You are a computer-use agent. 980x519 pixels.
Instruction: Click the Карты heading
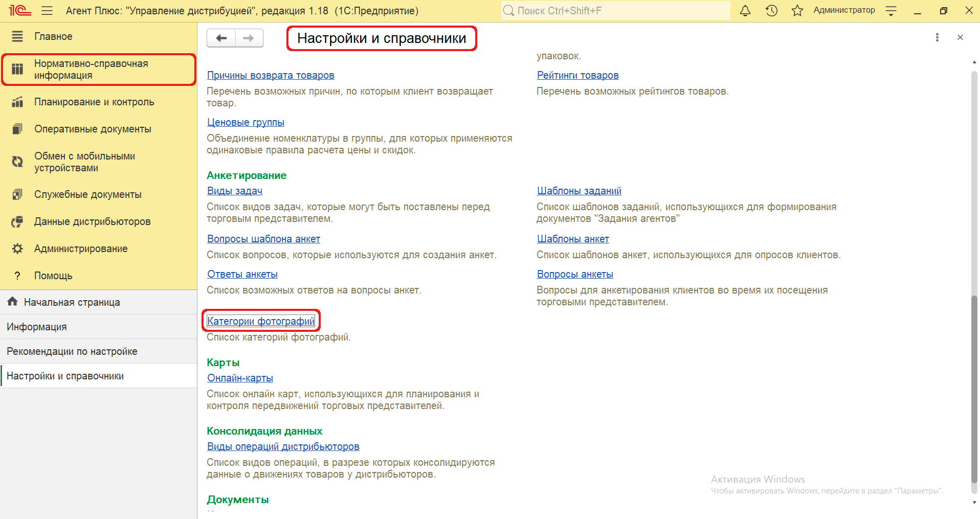coord(223,363)
